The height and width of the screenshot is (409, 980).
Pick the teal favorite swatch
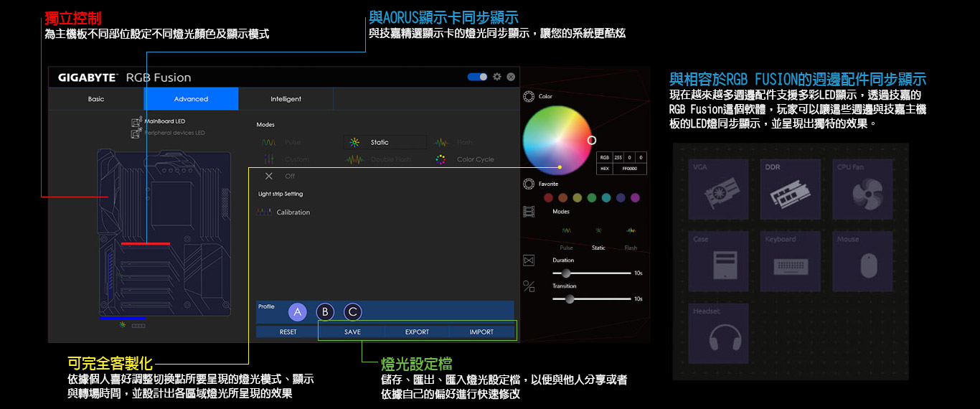pyautogui.click(x=606, y=198)
